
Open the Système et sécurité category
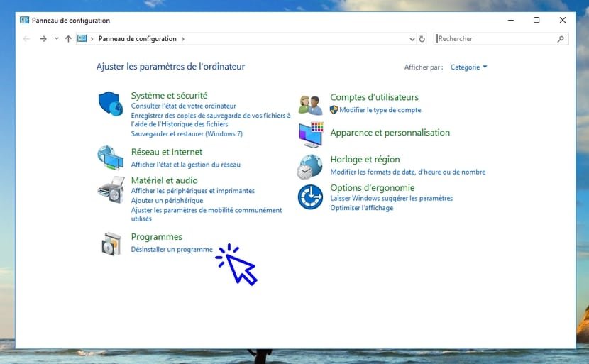tap(169, 95)
